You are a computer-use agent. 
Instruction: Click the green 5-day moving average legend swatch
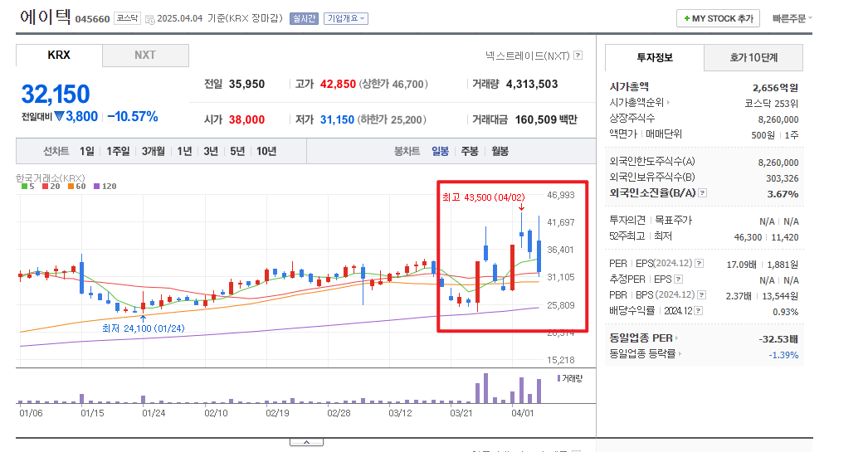(x=24, y=187)
